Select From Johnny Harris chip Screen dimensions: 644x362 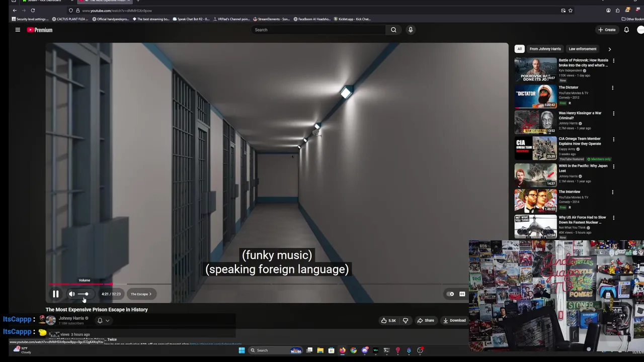(x=545, y=49)
